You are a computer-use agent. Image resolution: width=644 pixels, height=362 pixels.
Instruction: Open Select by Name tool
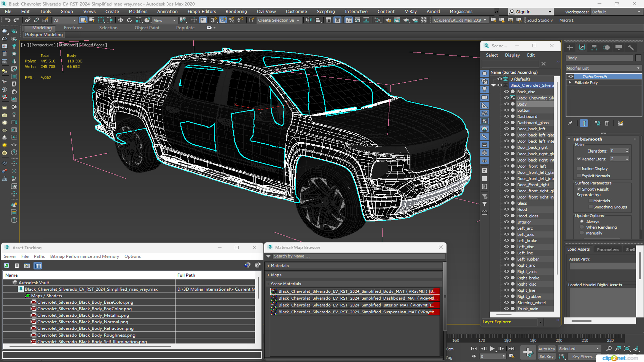pyautogui.click(x=92, y=20)
